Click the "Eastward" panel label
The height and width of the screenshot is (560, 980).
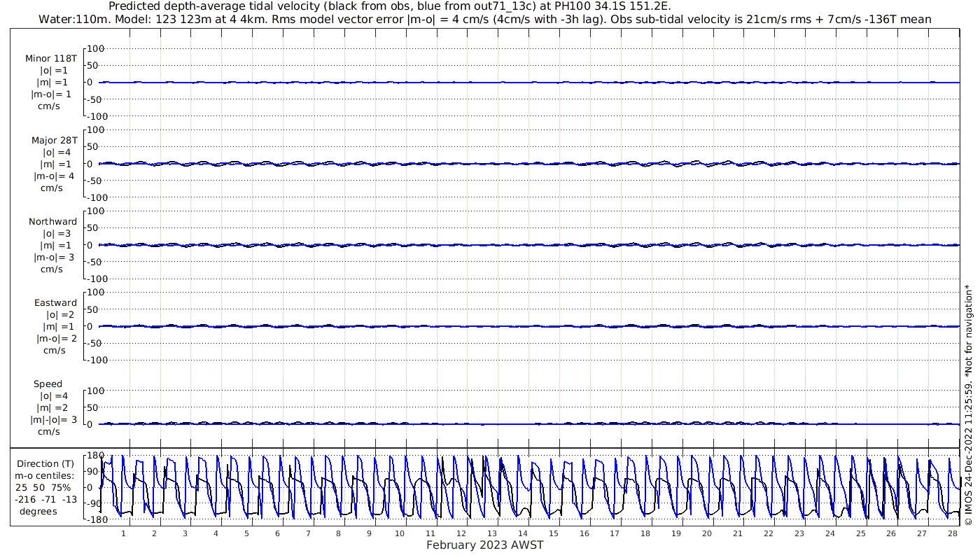click(x=56, y=302)
